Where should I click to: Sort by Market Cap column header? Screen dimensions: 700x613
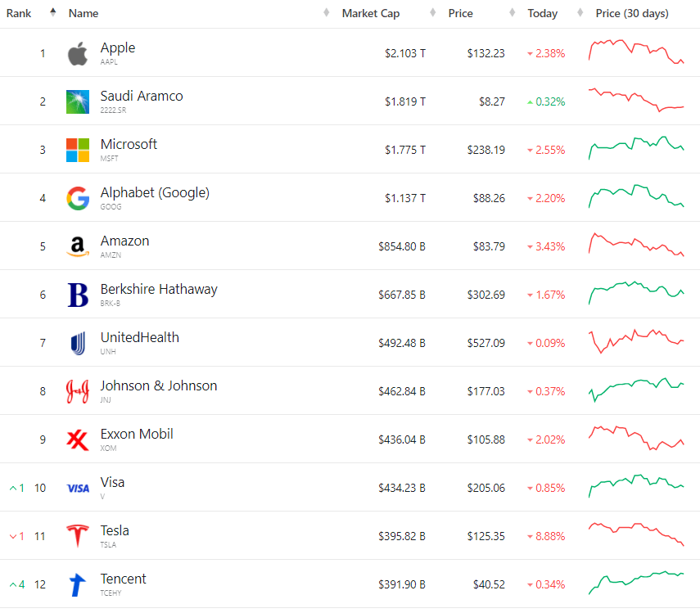(x=370, y=13)
